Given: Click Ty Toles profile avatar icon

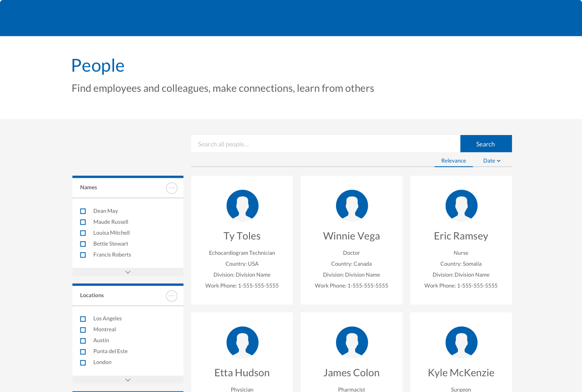Looking at the screenshot, I should pyautogui.click(x=242, y=205).
